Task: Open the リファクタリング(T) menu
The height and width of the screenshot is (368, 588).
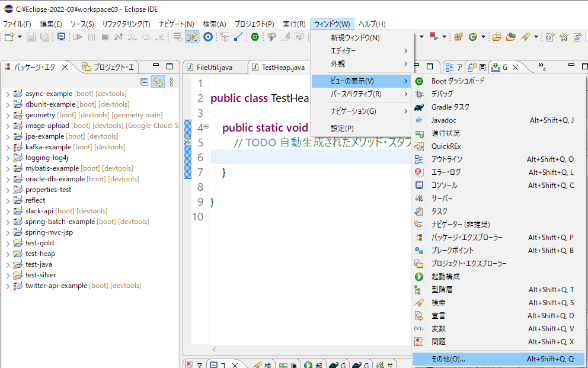Action: 126,24
